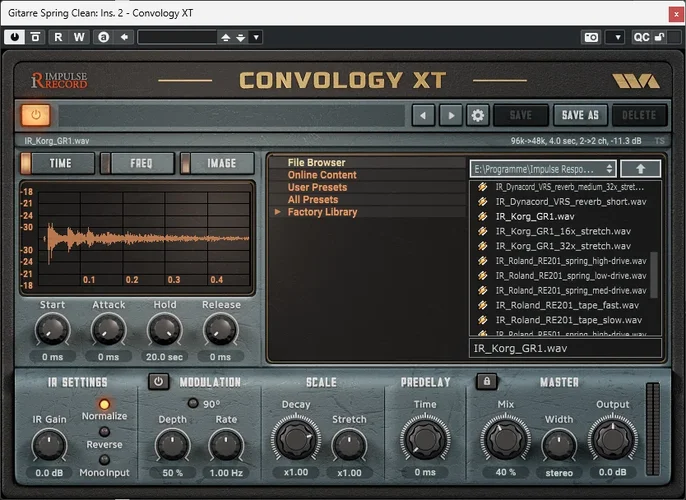The height and width of the screenshot is (500, 686).
Task: Toggle the Mono Input switch
Action: click(x=105, y=459)
